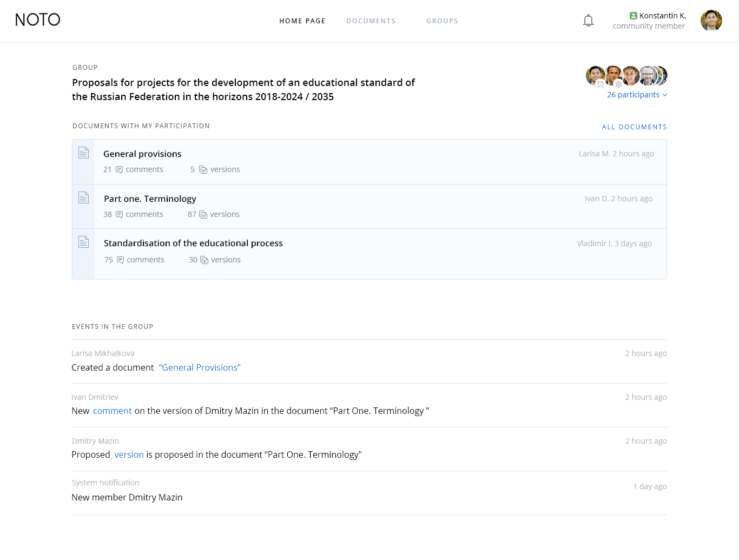739x560 pixels.
Task: Switch to the Groups tab
Action: [x=443, y=21]
